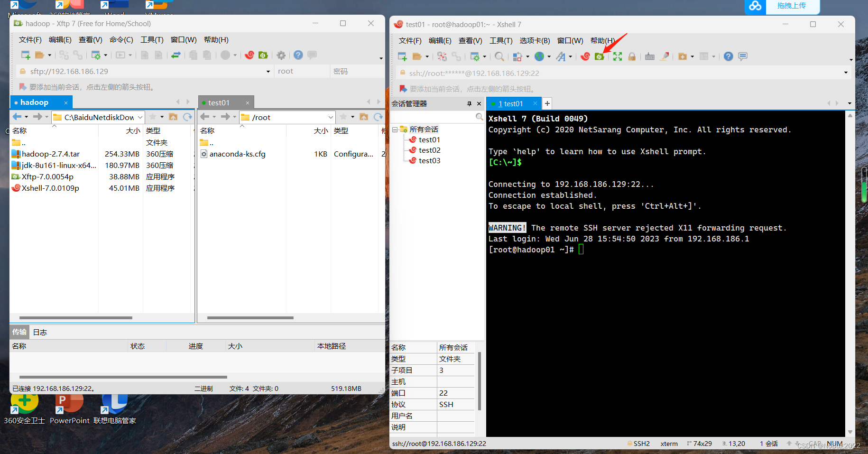Click the highlighter pen icon in Xshell toolbar
Screen dimensions: 868x454
pyautogui.click(x=665, y=56)
